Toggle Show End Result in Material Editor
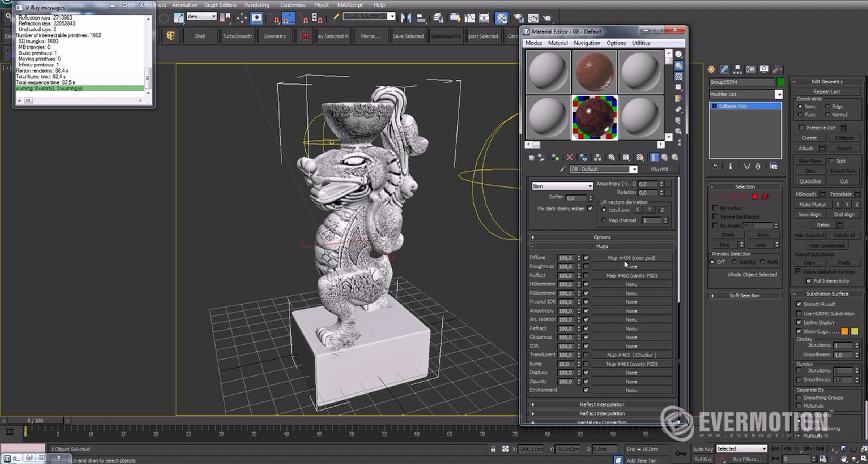Viewport: 868px width, 464px height. [654, 158]
